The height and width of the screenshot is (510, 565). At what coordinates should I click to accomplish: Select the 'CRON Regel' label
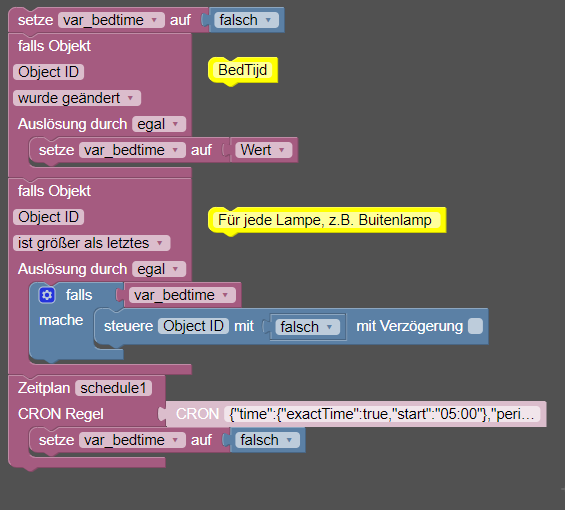61,414
